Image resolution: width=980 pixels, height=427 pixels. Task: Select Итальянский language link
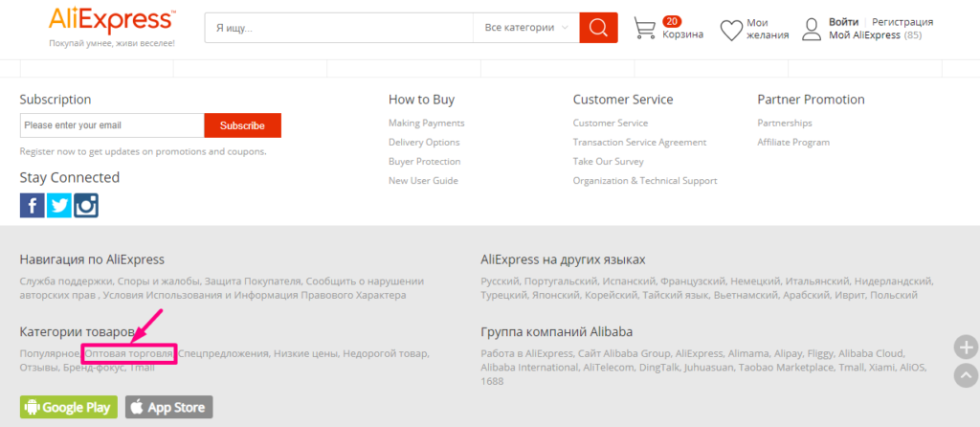(x=817, y=281)
